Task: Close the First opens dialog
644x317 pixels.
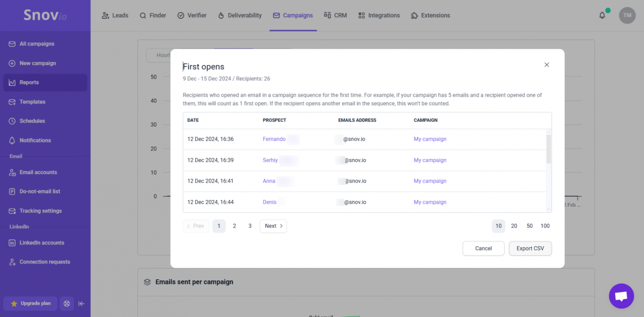Action: [547, 65]
